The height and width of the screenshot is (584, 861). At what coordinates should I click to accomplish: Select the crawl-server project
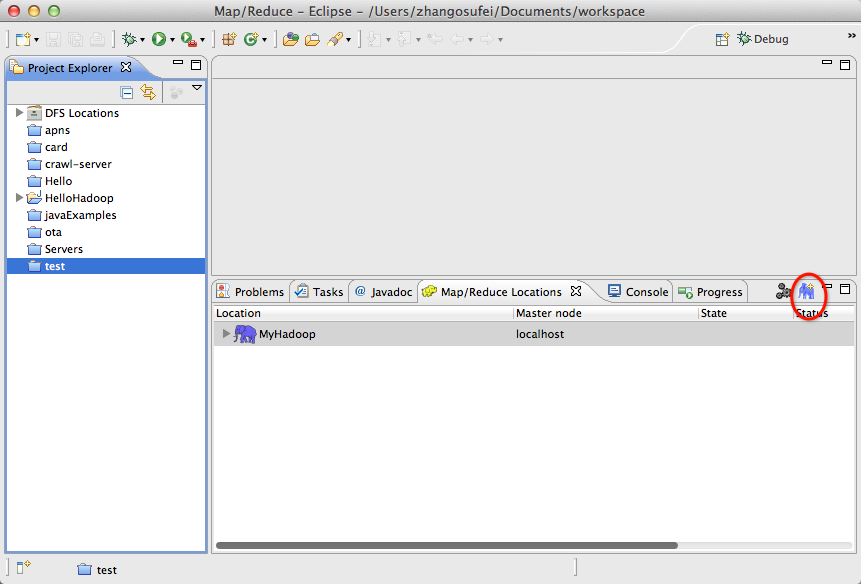[x=78, y=164]
